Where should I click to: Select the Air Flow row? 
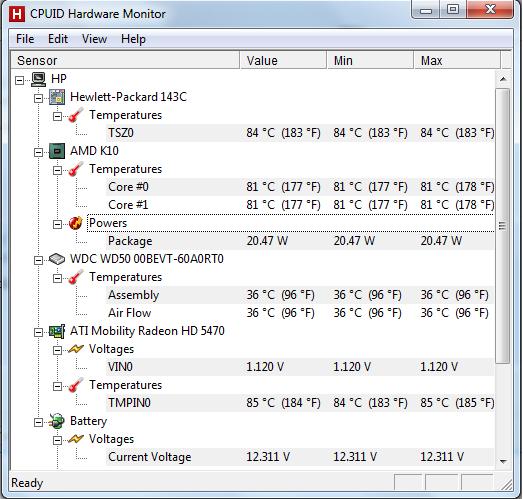[x=300, y=313]
